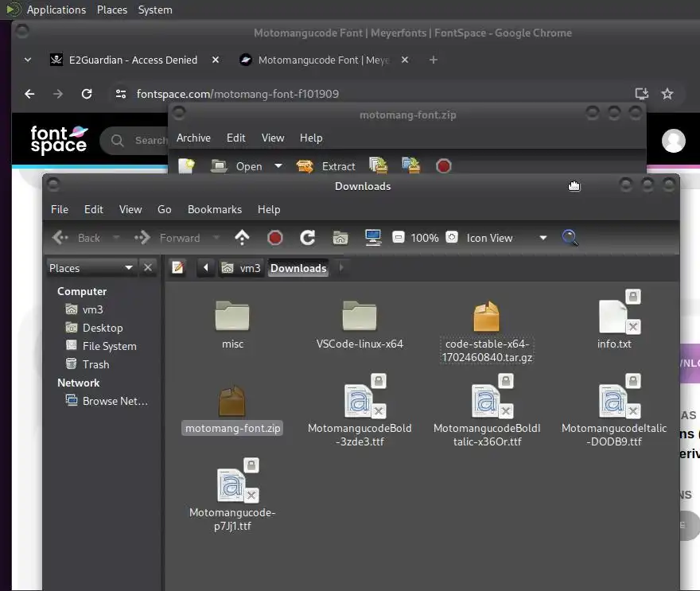Open the Edit menu in Downloads window
This screenshot has height=591, width=700.
(94, 209)
